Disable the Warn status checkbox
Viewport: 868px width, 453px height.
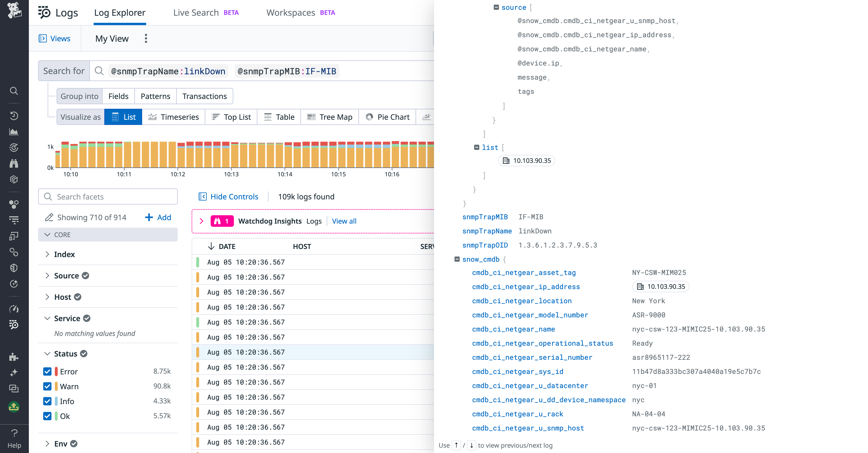(x=47, y=386)
